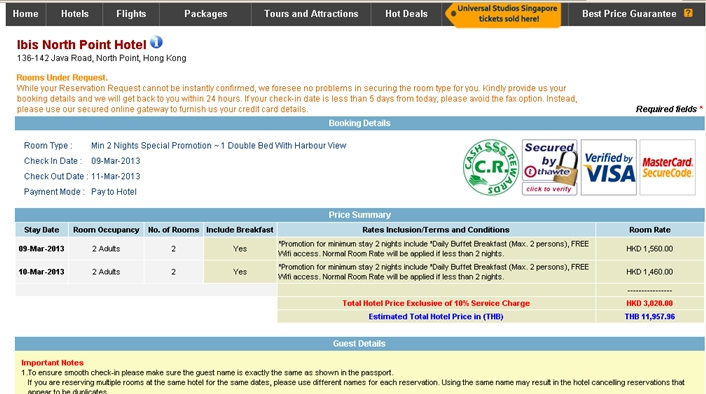Click the Guest Details section header
This screenshot has height=394, width=706.
pos(359,344)
